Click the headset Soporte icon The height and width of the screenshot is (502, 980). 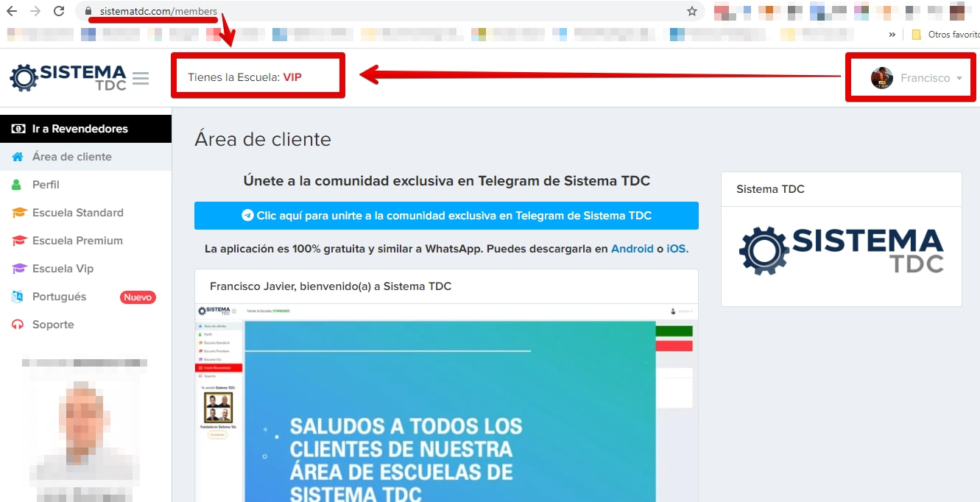point(18,325)
